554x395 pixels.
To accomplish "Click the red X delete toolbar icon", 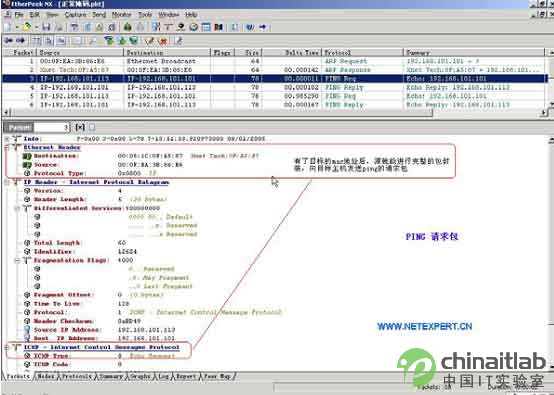I will (163, 41).
